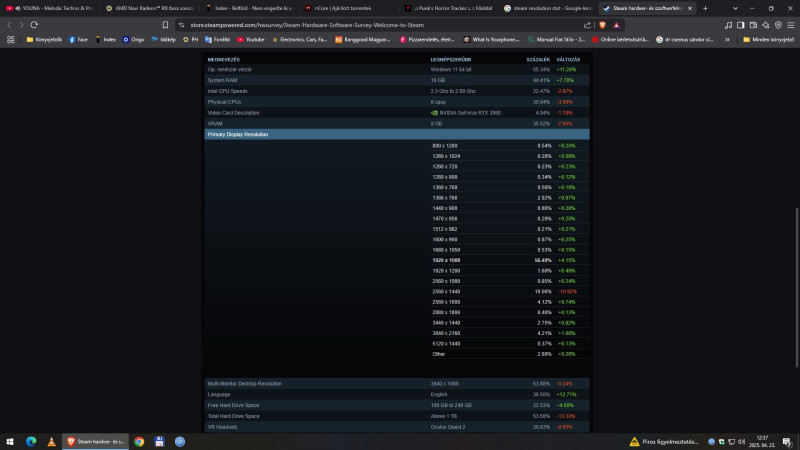This screenshot has width=800, height=450.
Task: Expand the Physical CPUs row
Action: click(x=397, y=102)
